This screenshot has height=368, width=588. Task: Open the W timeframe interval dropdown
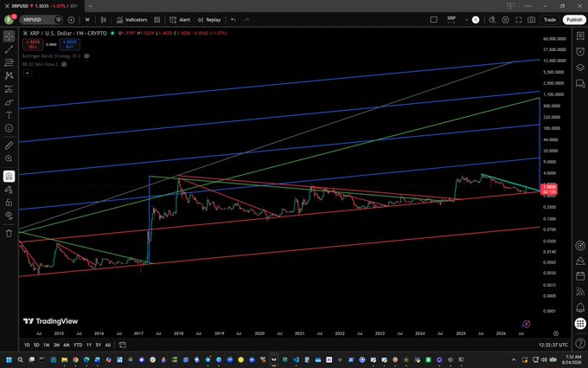pos(87,20)
